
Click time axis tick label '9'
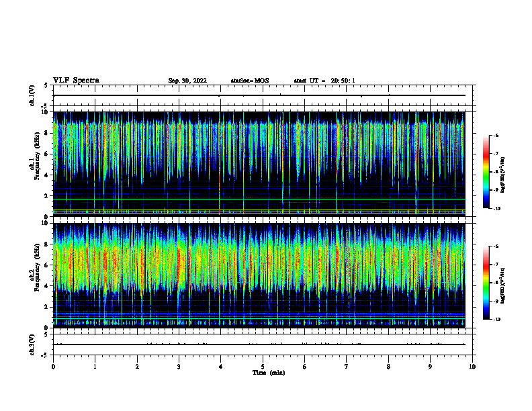[430, 367]
